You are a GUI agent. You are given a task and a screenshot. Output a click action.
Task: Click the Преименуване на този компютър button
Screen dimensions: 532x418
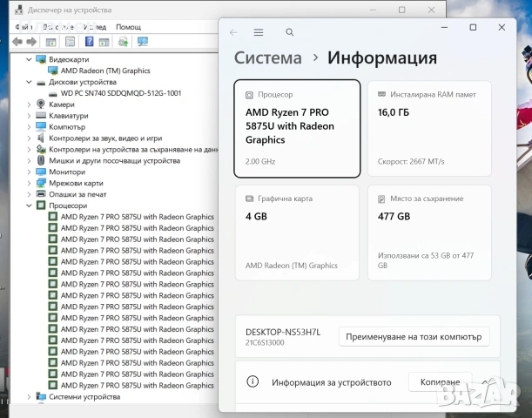[x=414, y=336]
